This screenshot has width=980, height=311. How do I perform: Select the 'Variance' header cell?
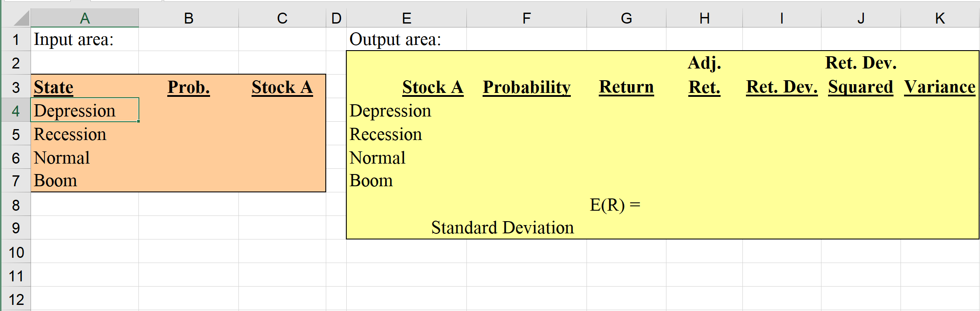coord(939,87)
